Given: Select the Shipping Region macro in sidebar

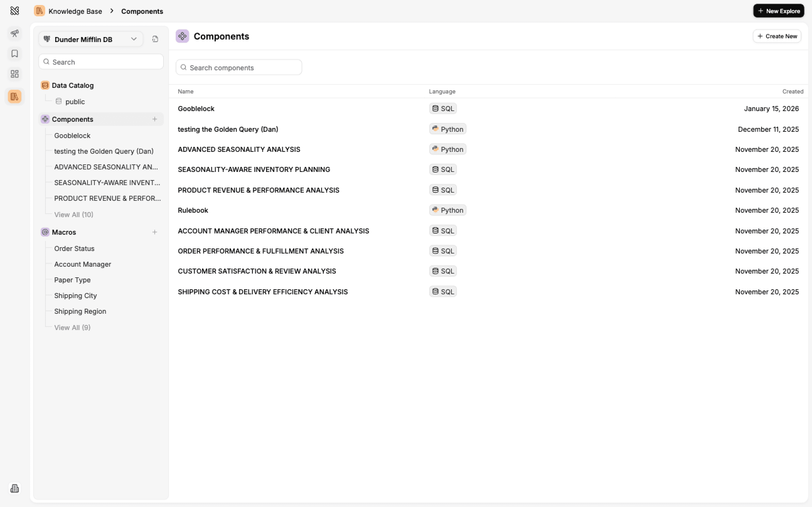Looking at the screenshot, I should (80, 311).
